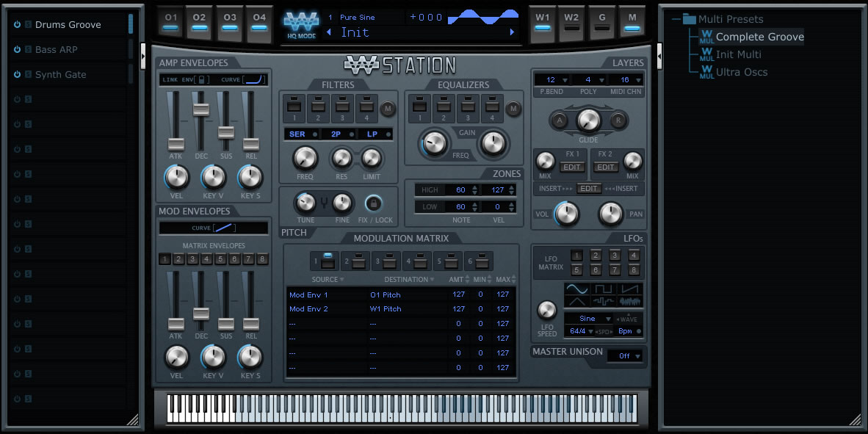Toggle the power icon for Synth Gate
Image resolution: width=868 pixels, height=434 pixels.
[x=17, y=74]
